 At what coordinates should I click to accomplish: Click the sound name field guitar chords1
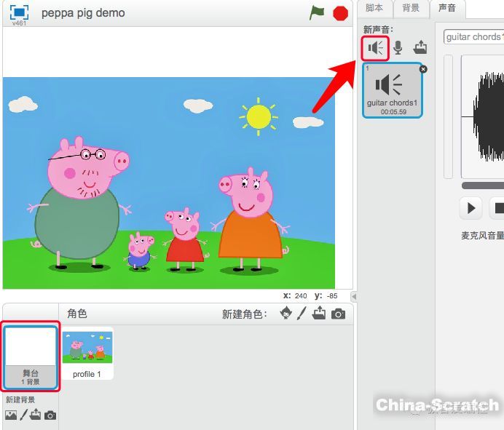(x=473, y=36)
